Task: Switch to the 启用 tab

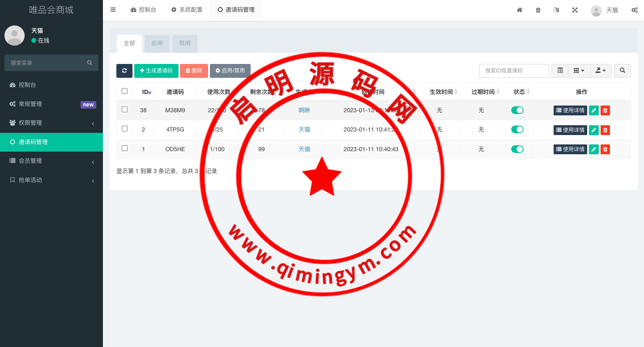Action: pos(157,43)
